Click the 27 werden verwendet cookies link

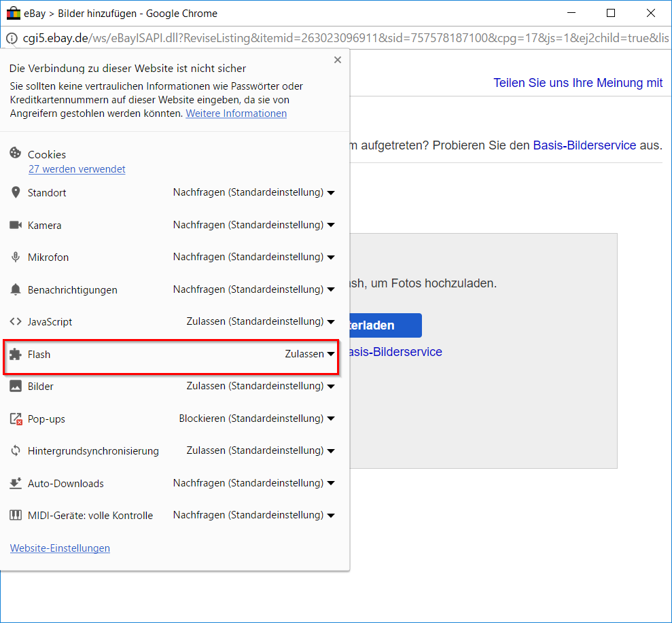point(77,169)
